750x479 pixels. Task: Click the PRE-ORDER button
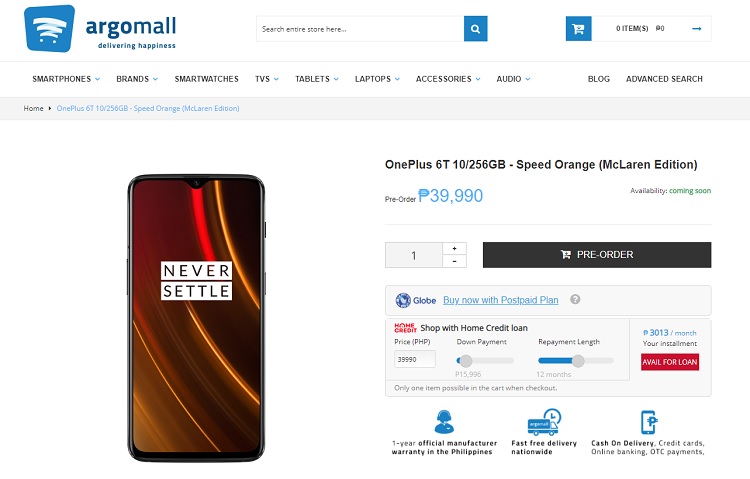597,255
